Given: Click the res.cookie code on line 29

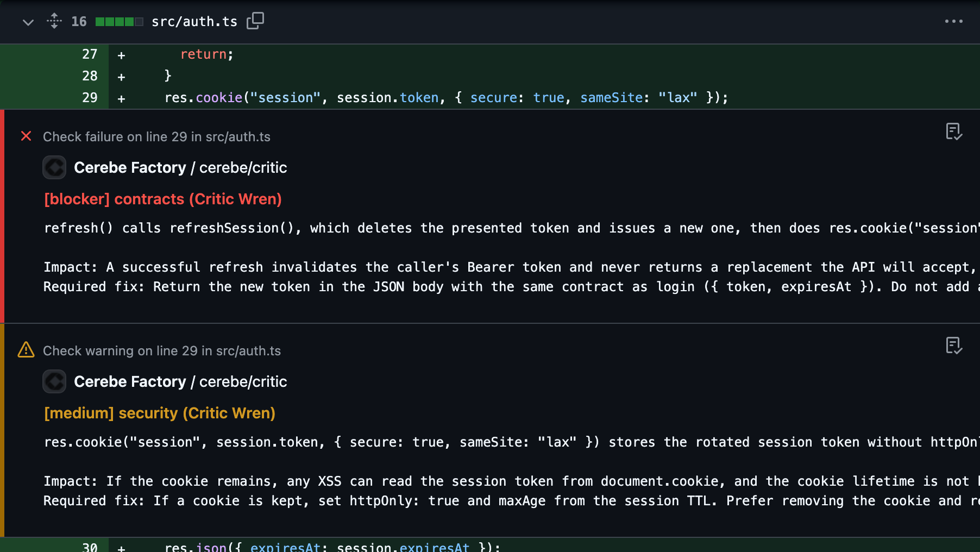Looking at the screenshot, I should tap(446, 98).
